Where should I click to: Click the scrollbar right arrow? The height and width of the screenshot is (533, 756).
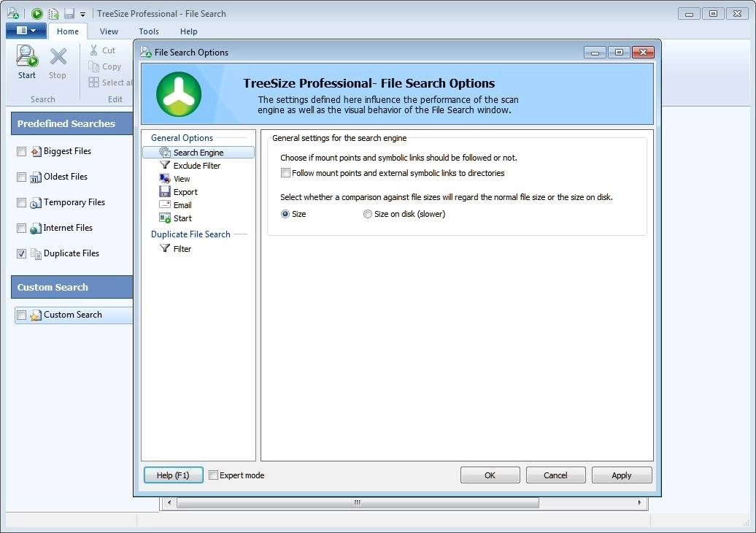coord(639,502)
